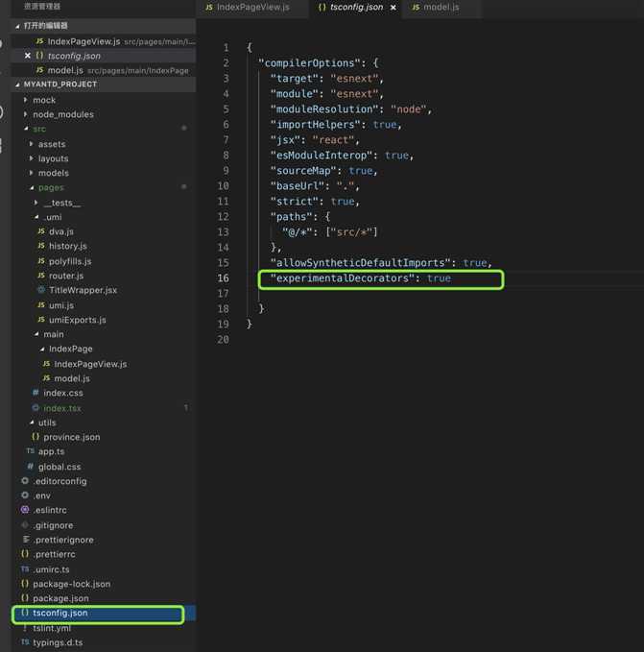Click the braces icon of package-lock.json

tap(25, 584)
